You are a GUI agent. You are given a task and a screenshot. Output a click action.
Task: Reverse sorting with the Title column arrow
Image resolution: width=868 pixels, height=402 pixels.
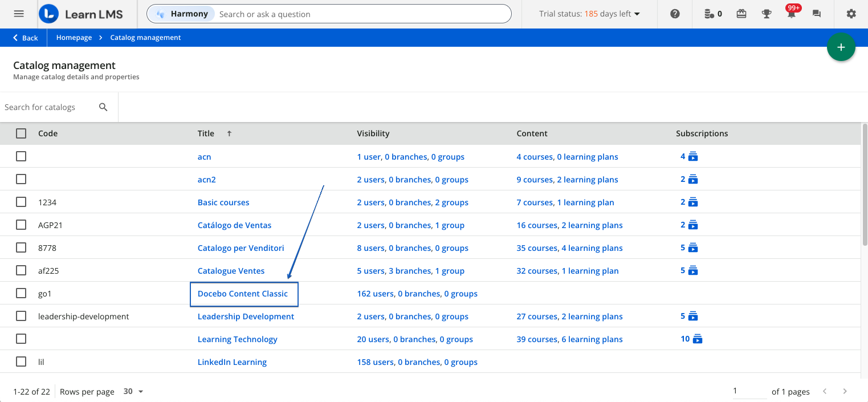(x=229, y=133)
